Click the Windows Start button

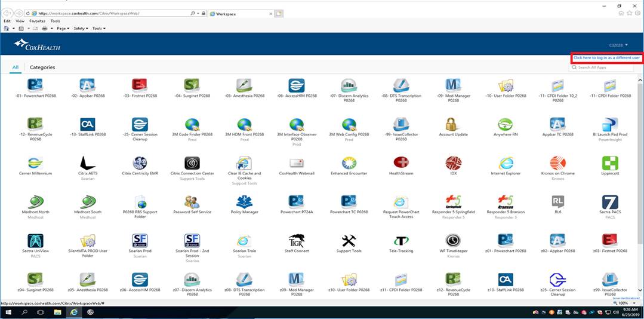[x=8, y=312]
